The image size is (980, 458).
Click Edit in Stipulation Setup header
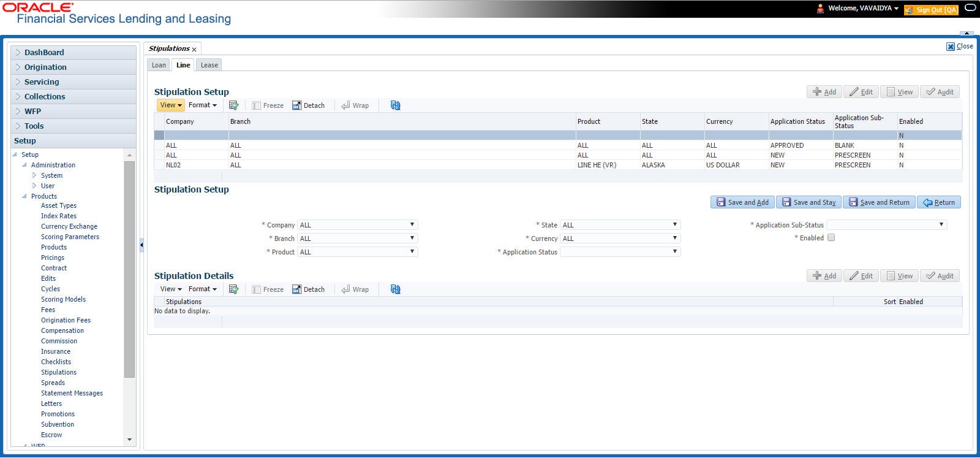861,92
